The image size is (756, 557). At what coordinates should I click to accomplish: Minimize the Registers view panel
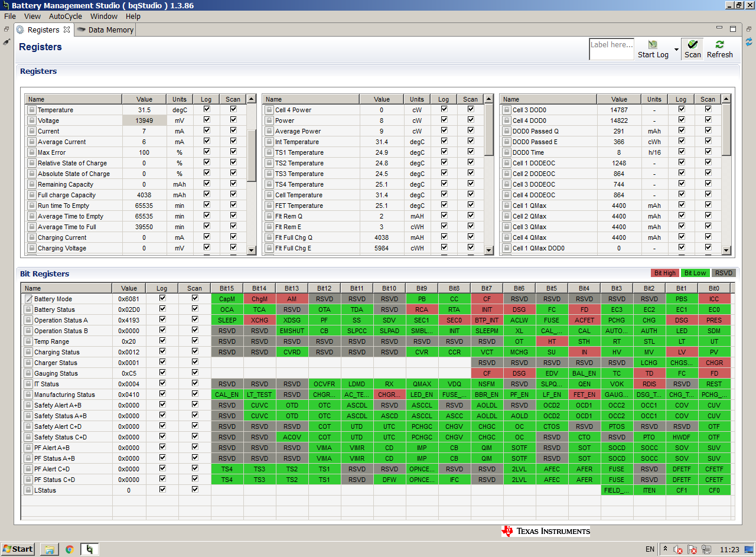[719, 28]
